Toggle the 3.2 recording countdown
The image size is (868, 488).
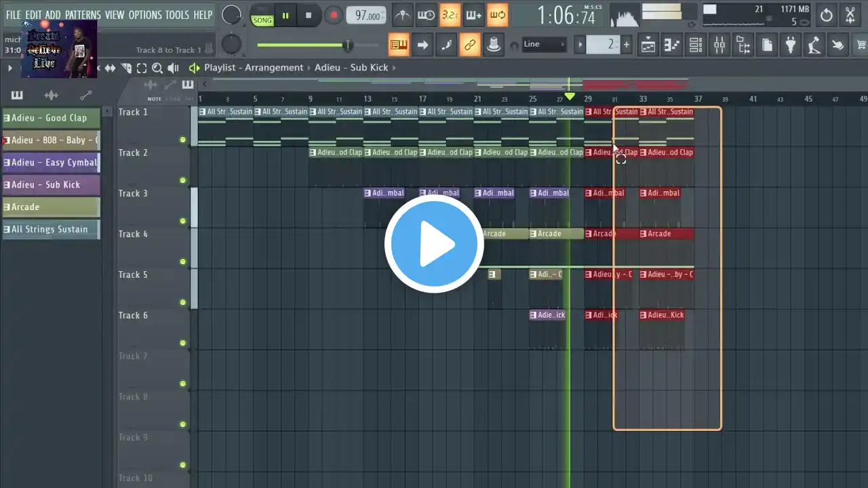click(x=450, y=15)
